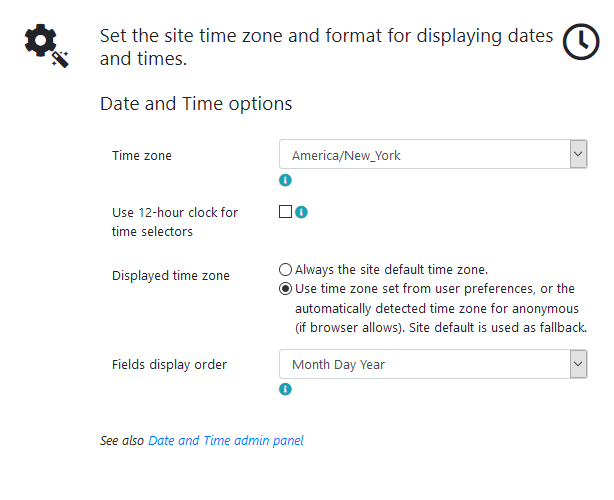This screenshot has height=500, width=614.
Task: Select 'Always the site default time zone' radio
Action: [x=286, y=270]
